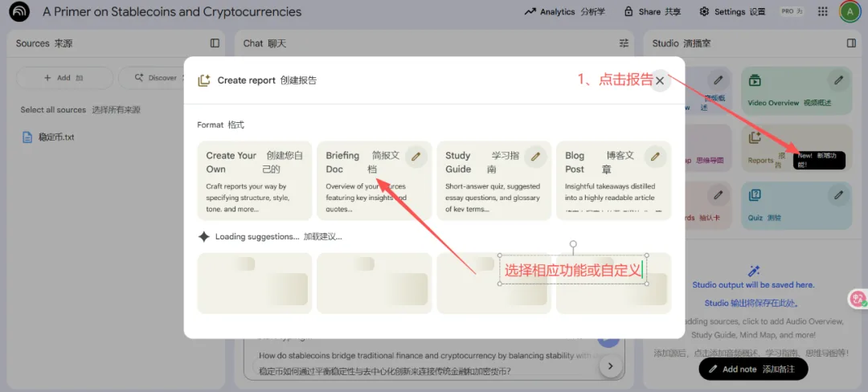Edit the Study Guide format with pencil

tap(535, 157)
